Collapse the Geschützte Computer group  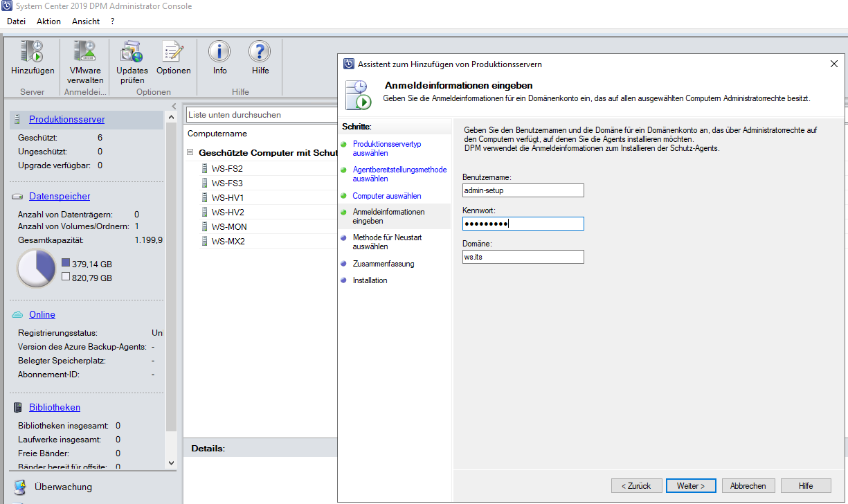(x=190, y=152)
